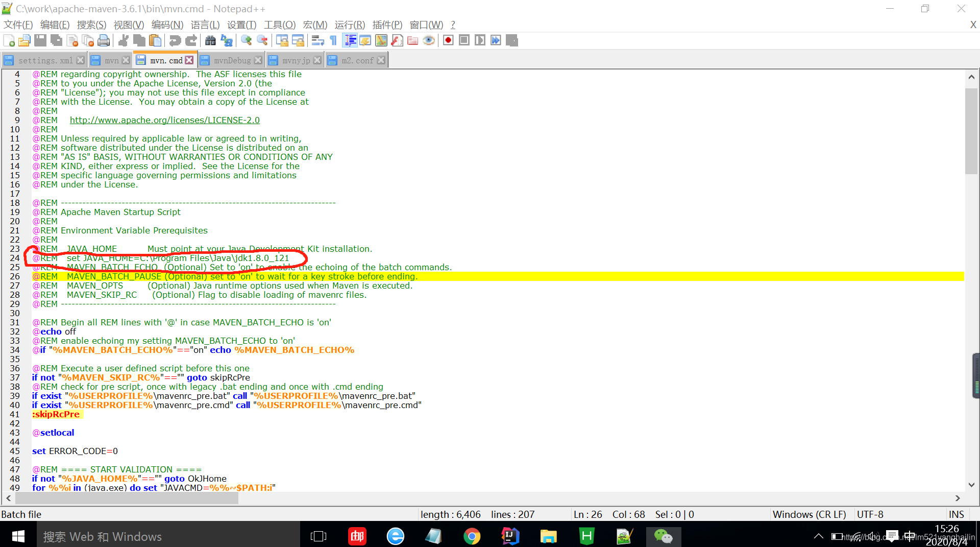Toggle synchronized vertical scrolling
Viewport: 980px width, 547px height.
tap(282, 40)
